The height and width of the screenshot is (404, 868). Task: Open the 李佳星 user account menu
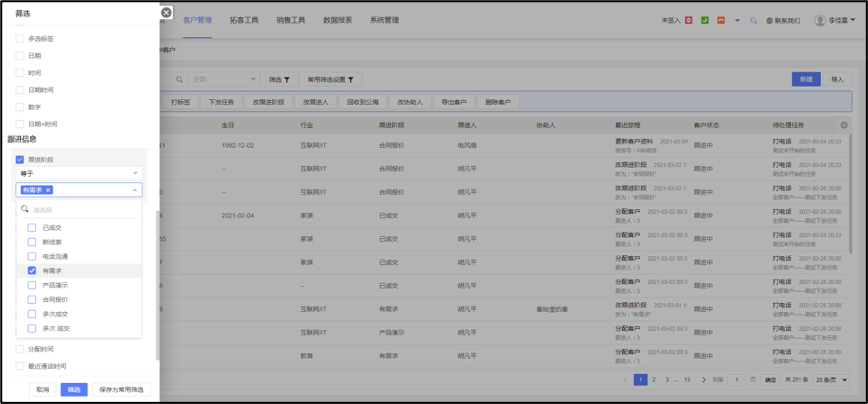(x=835, y=20)
